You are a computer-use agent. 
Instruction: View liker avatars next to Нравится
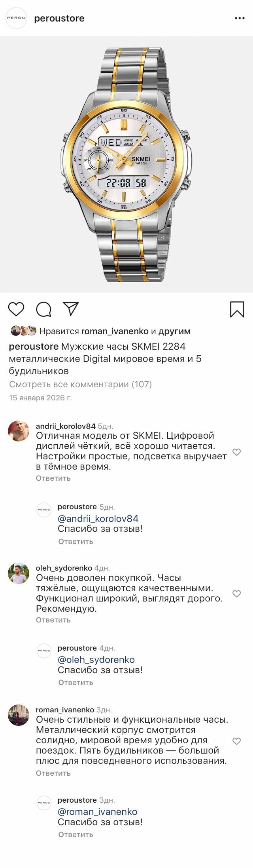pyautogui.click(x=23, y=331)
